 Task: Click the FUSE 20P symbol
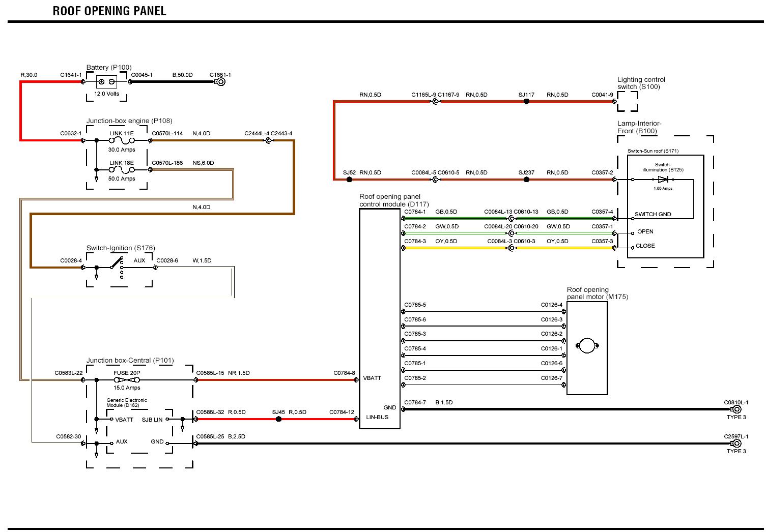pyautogui.click(x=127, y=380)
